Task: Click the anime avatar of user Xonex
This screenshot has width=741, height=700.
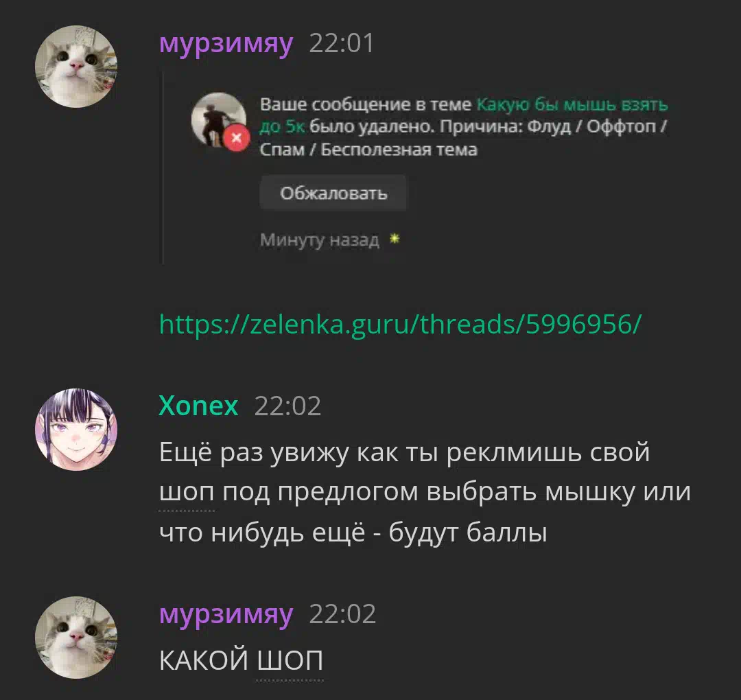Action: [x=76, y=429]
